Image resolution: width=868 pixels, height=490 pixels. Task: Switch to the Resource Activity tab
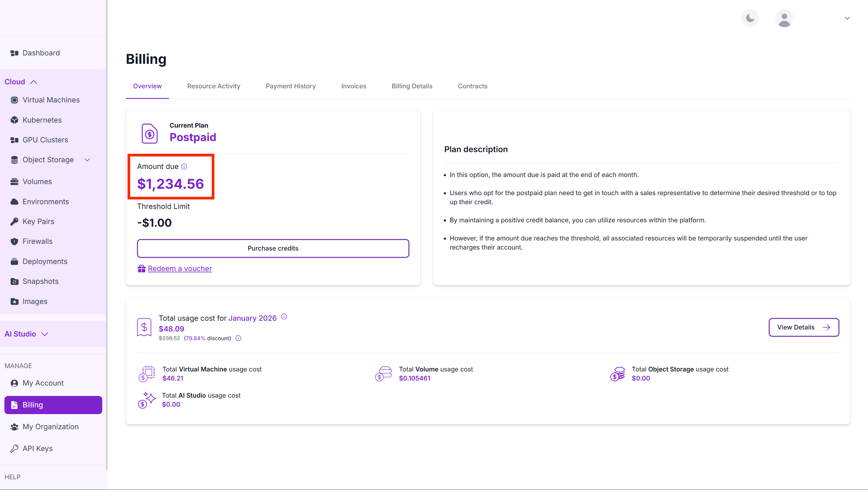(214, 86)
